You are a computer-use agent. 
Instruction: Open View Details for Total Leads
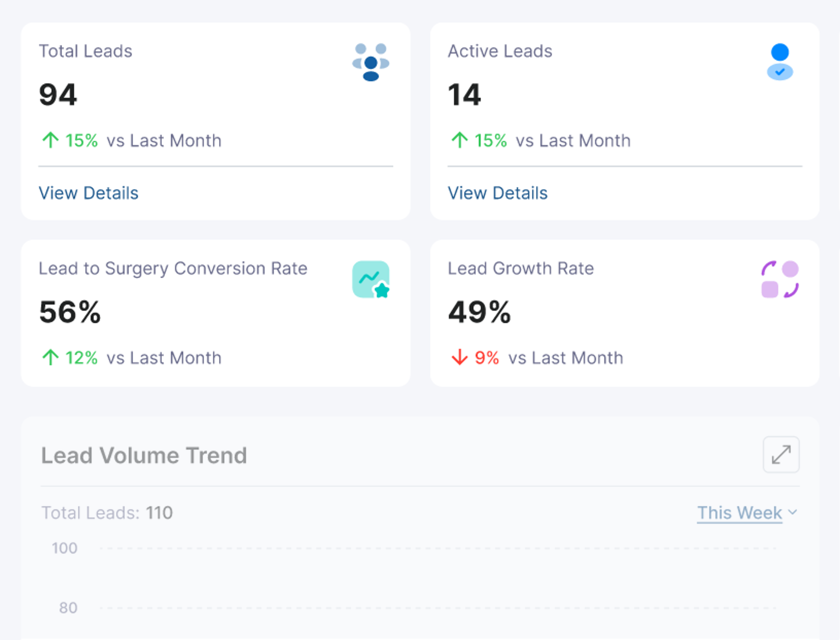pos(88,193)
